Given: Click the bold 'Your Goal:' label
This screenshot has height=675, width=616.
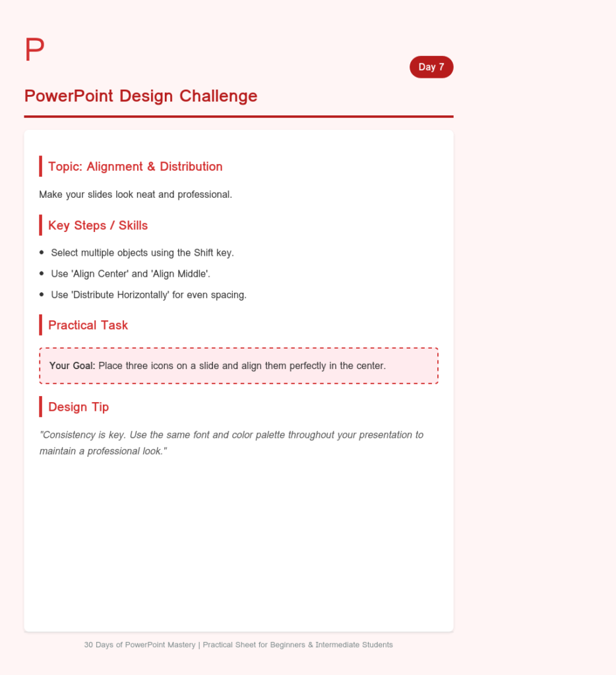Looking at the screenshot, I should tap(72, 366).
